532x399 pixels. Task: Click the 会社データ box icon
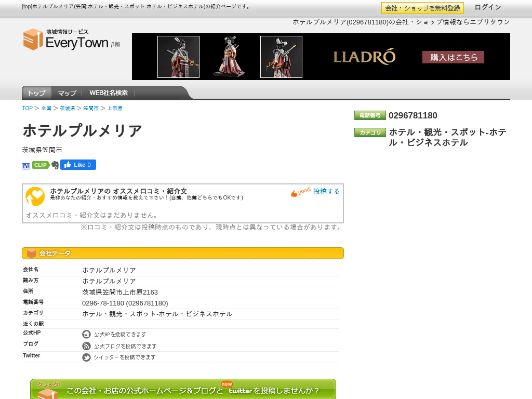click(x=32, y=253)
